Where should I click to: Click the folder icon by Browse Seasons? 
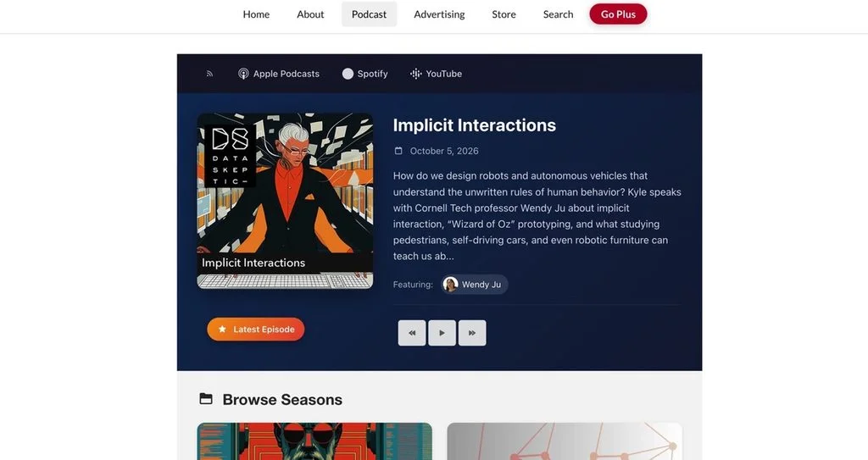(206, 398)
